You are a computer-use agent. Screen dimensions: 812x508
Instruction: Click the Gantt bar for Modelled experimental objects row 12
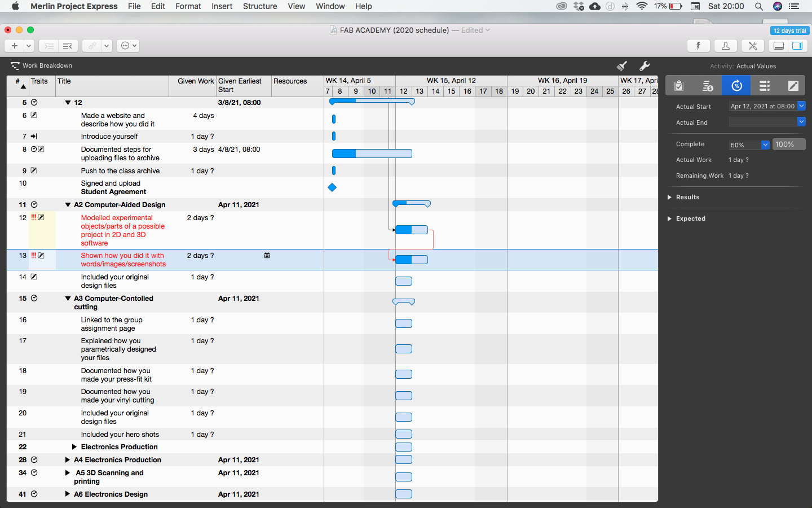click(412, 230)
